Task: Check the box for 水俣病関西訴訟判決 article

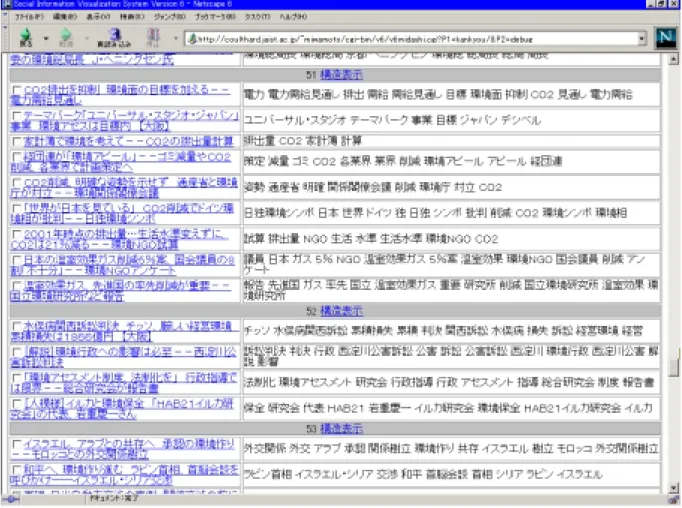Action: (17, 326)
